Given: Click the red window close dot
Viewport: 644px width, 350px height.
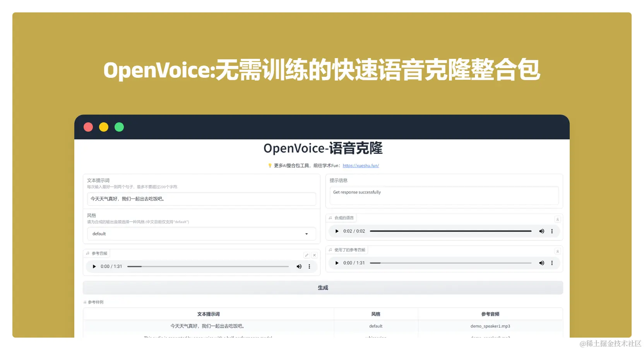Looking at the screenshot, I should pos(88,127).
